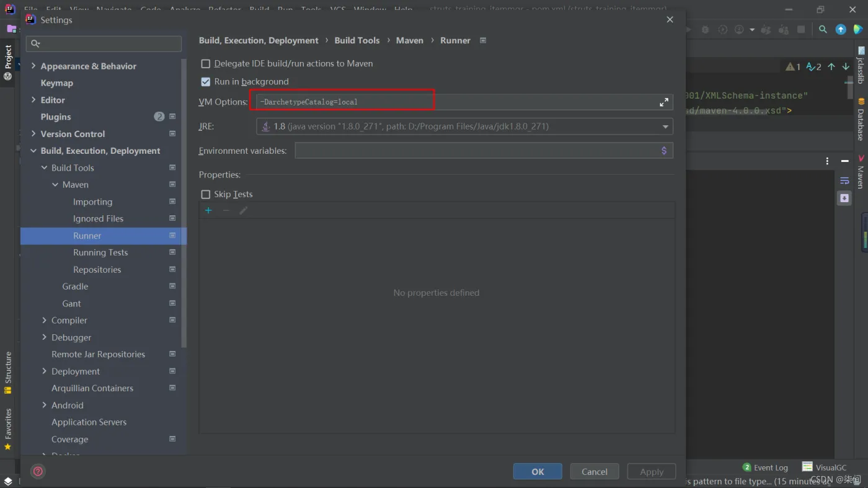Viewport: 868px width, 488px height.
Task: Open the VisualGC tool window button
Action: (x=824, y=468)
